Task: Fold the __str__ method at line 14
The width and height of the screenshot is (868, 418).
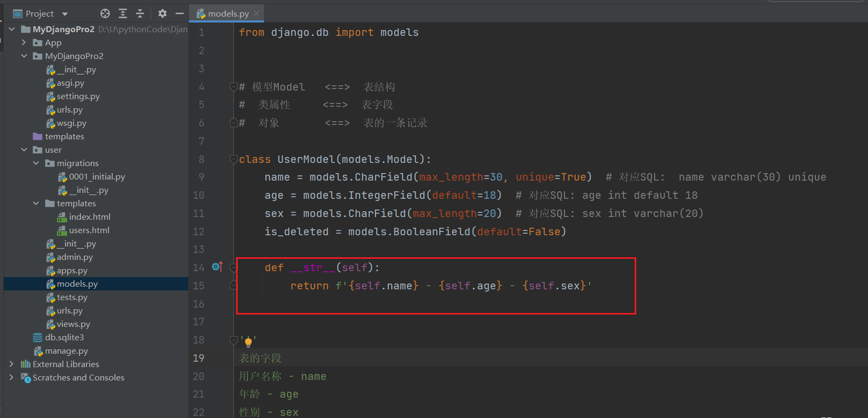Action: 233,267
